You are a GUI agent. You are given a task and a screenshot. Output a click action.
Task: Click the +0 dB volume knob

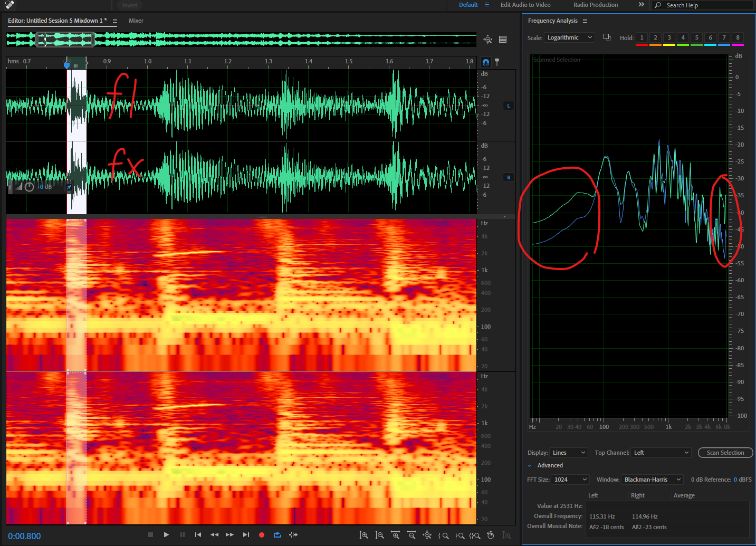click(30, 187)
